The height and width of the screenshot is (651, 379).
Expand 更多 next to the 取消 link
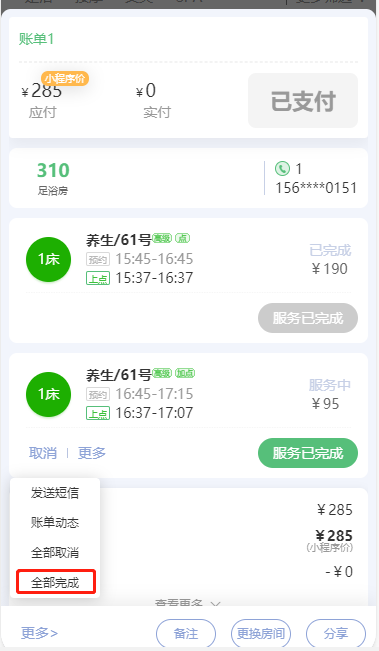tap(92, 453)
